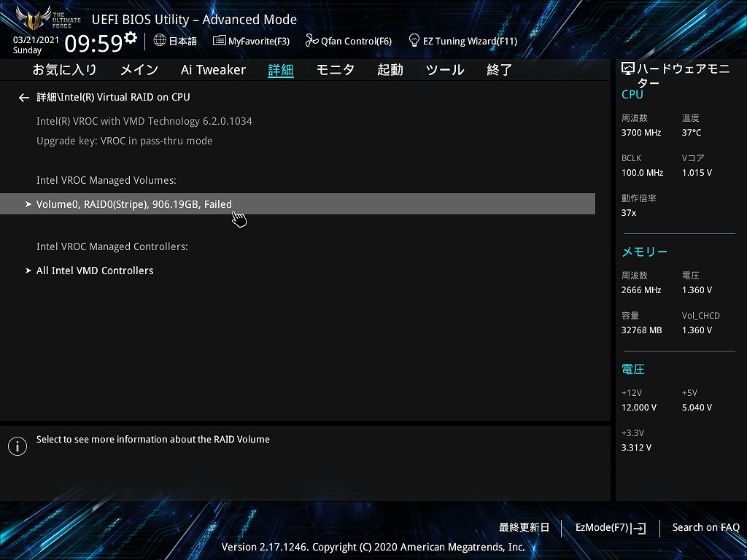Click the 09:59 clock display
Viewport: 747px width, 560px height.
(94, 43)
